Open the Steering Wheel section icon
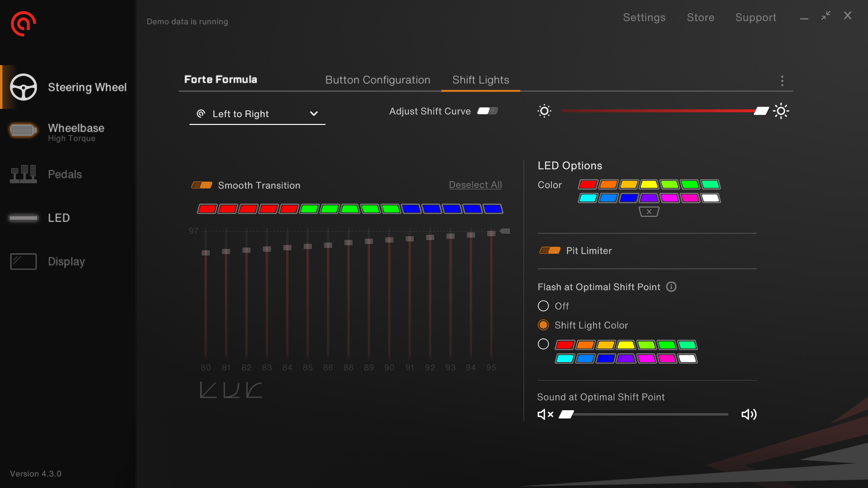 [23, 87]
